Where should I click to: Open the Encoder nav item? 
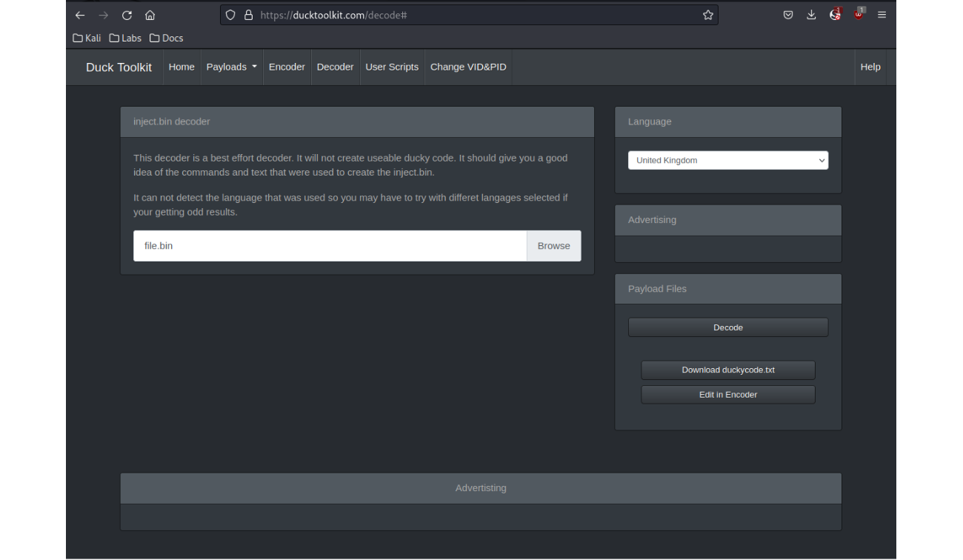click(x=287, y=67)
